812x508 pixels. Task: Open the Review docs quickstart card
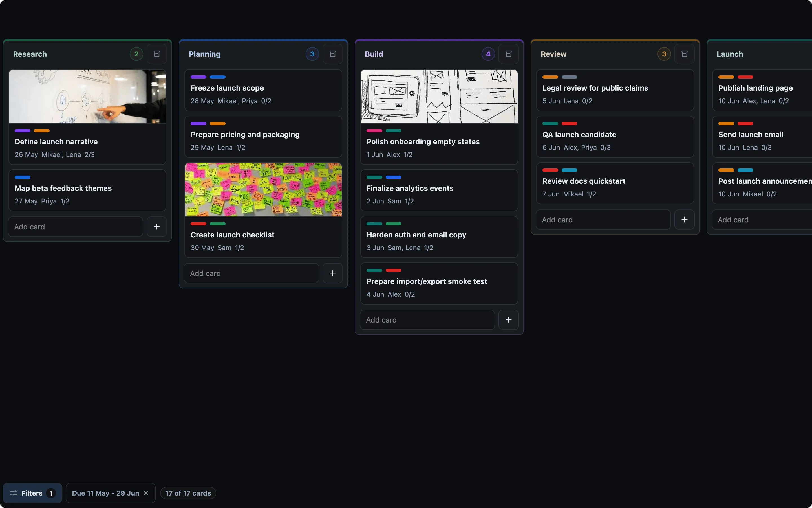point(615,183)
